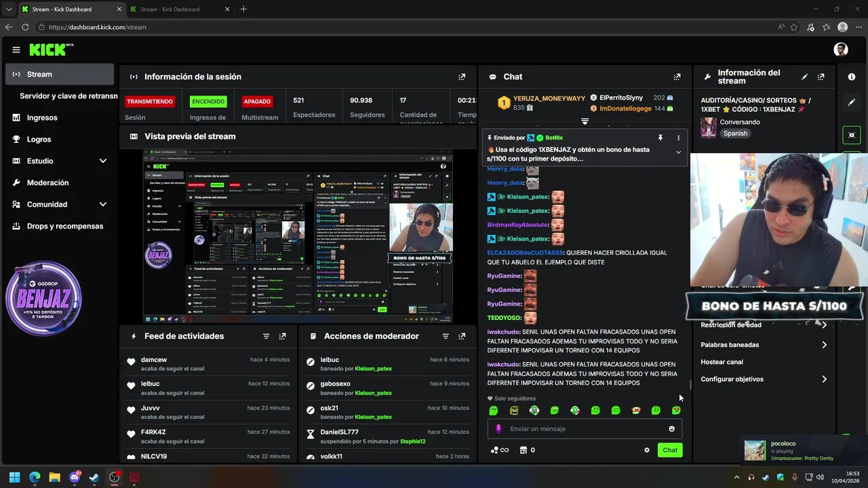Click the TRANSMITIENDO status badge
Image resolution: width=868 pixels, height=488 pixels.
pos(149,102)
